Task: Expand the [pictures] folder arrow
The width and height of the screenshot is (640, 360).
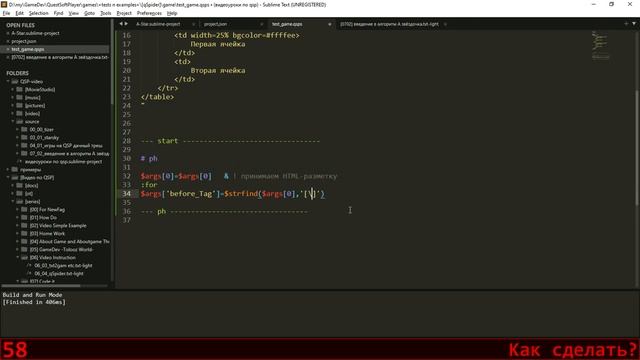Action: (13, 106)
